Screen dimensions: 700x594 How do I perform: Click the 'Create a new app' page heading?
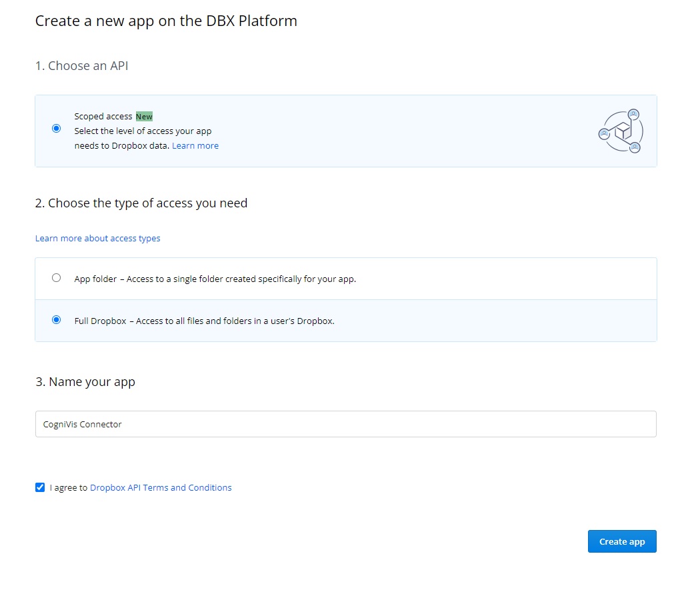[x=166, y=21]
